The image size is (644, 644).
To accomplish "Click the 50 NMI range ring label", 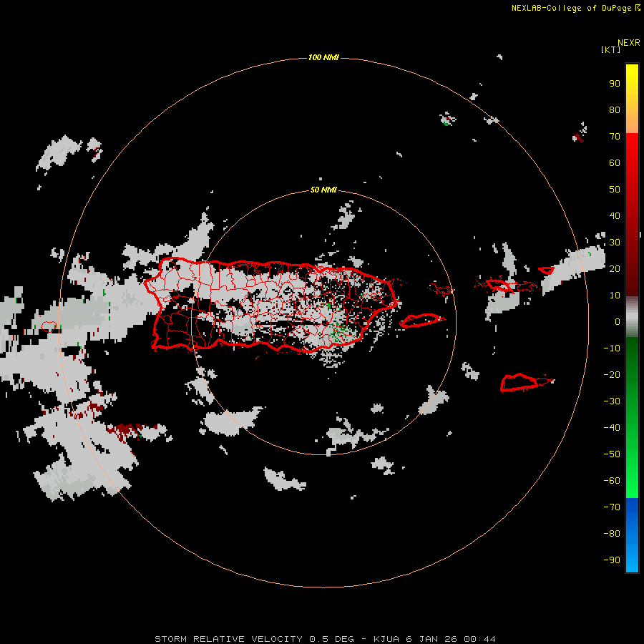I will tap(323, 190).
